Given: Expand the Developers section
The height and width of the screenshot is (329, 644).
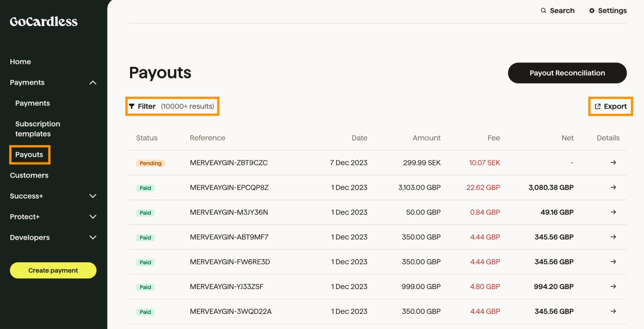Looking at the screenshot, I should pos(93,238).
